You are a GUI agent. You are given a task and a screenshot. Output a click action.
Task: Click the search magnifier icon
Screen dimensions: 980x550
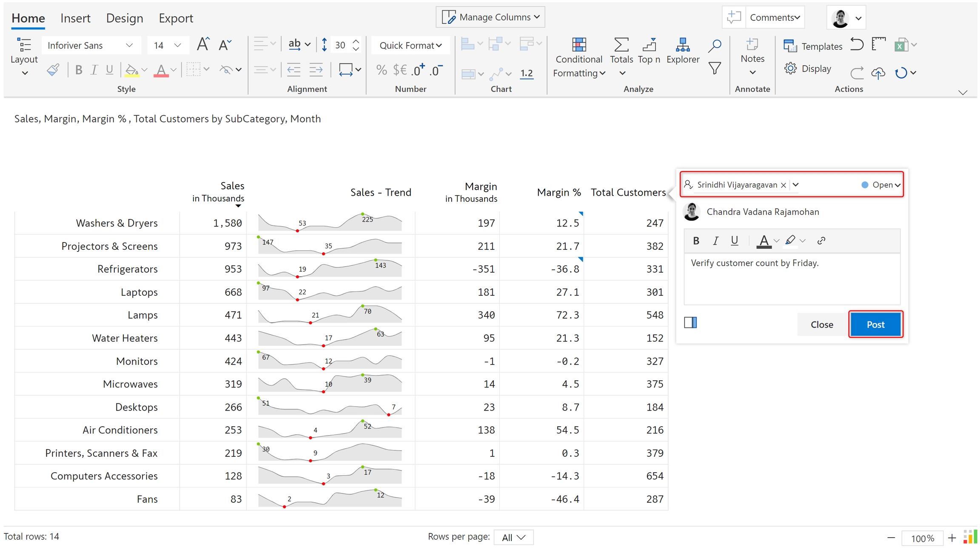(715, 45)
